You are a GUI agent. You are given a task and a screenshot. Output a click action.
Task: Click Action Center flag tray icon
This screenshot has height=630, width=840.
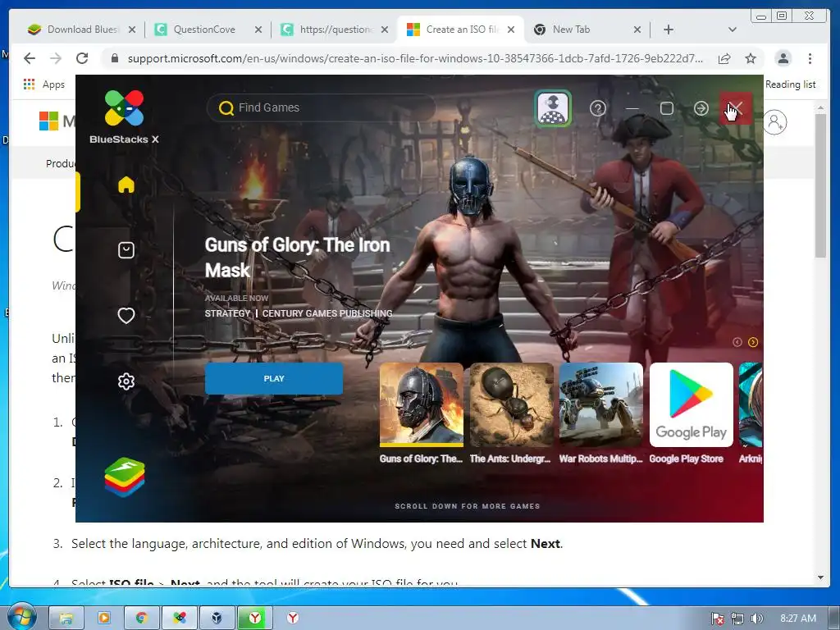click(718, 619)
